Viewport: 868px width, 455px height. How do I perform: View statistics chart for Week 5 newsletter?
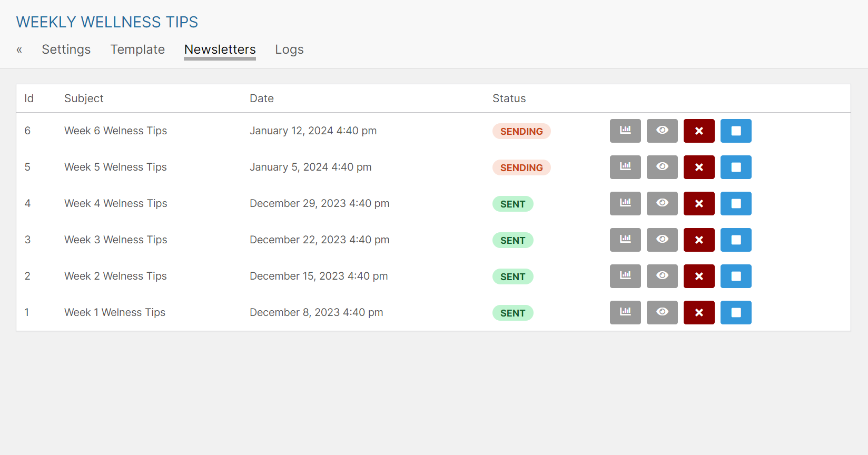(x=625, y=167)
